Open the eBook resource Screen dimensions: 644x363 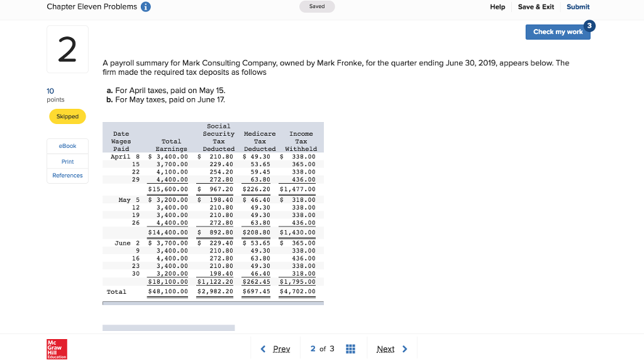click(x=67, y=146)
